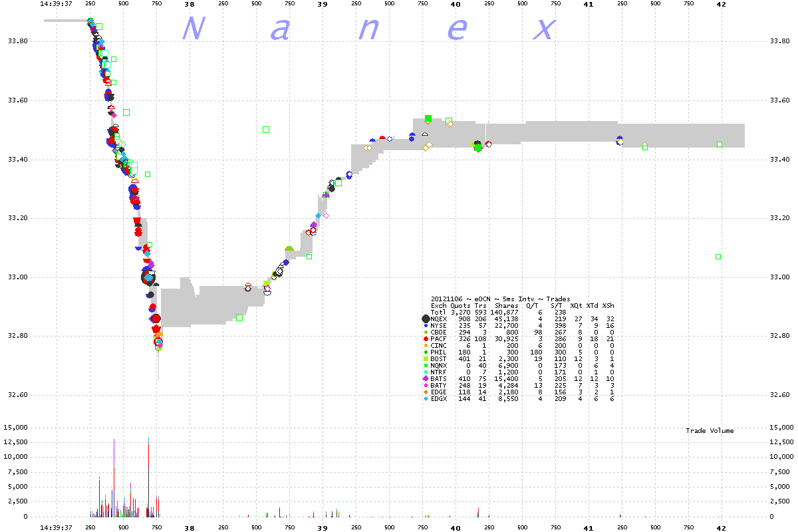The height and width of the screenshot is (532, 798).
Task: Click the bold '42' second marker on bottom axis
Action: click(722, 527)
